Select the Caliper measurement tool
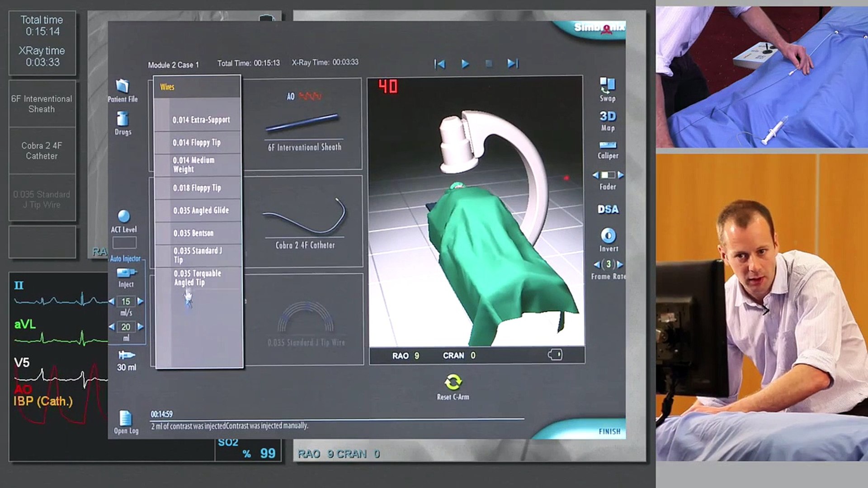This screenshot has width=868, height=488. point(608,145)
